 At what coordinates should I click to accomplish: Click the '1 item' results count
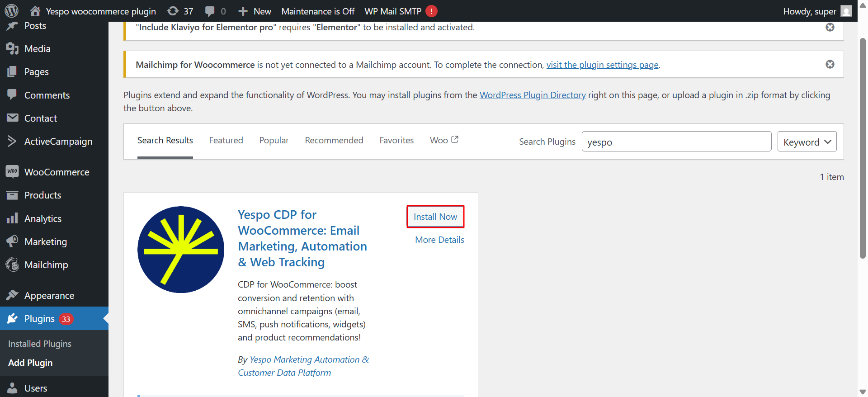click(x=832, y=177)
